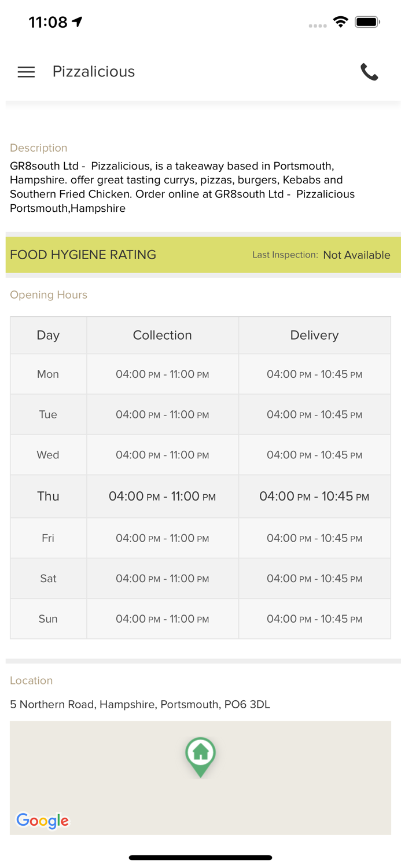Tap the address 5 Northern Road
The width and height of the screenshot is (401, 868).
click(x=140, y=704)
